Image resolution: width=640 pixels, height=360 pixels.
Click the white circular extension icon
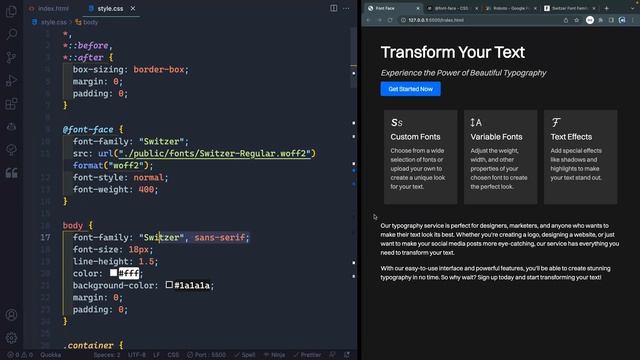pyautogui.click(x=590, y=20)
